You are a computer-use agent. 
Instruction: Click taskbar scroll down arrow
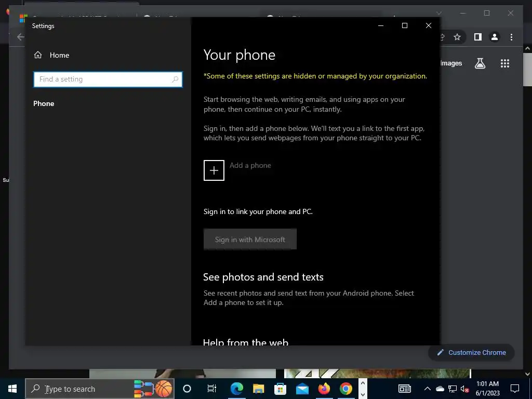[x=362, y=394]
